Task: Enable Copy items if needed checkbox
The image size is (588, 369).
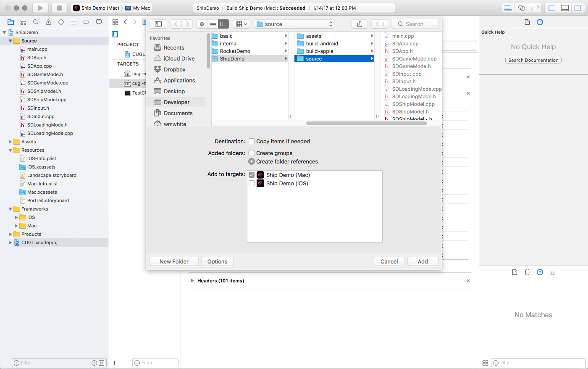Action: tap(252, 141)
